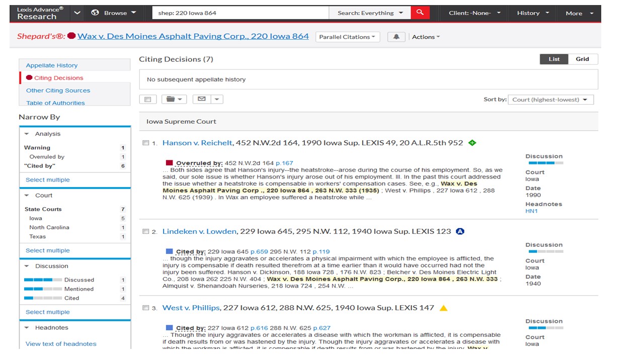Open the Browse globe menu

click(114, 13)
